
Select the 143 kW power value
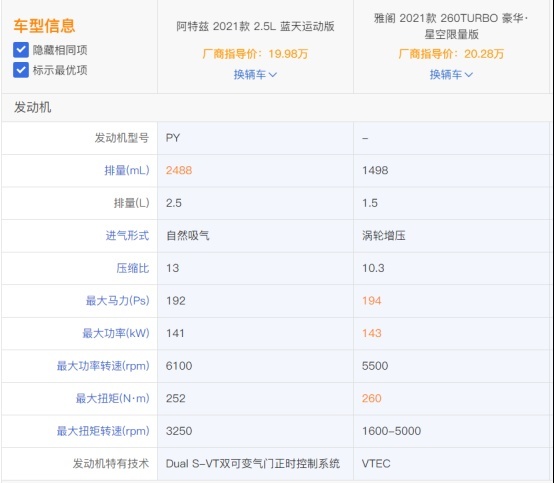[372, 333]
